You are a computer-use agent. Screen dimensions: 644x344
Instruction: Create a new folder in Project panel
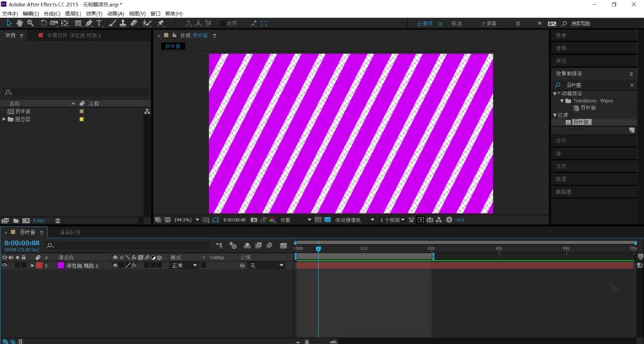[15, 221]
